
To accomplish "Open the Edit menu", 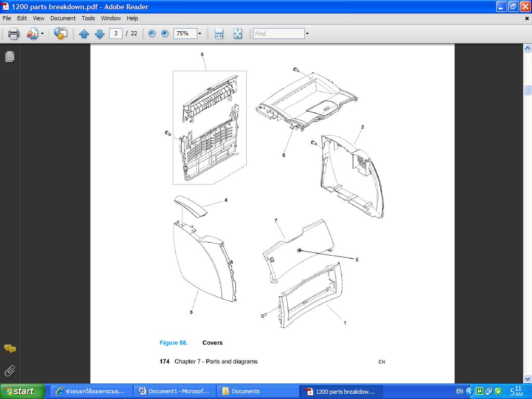I will click(x=22, y=18).
